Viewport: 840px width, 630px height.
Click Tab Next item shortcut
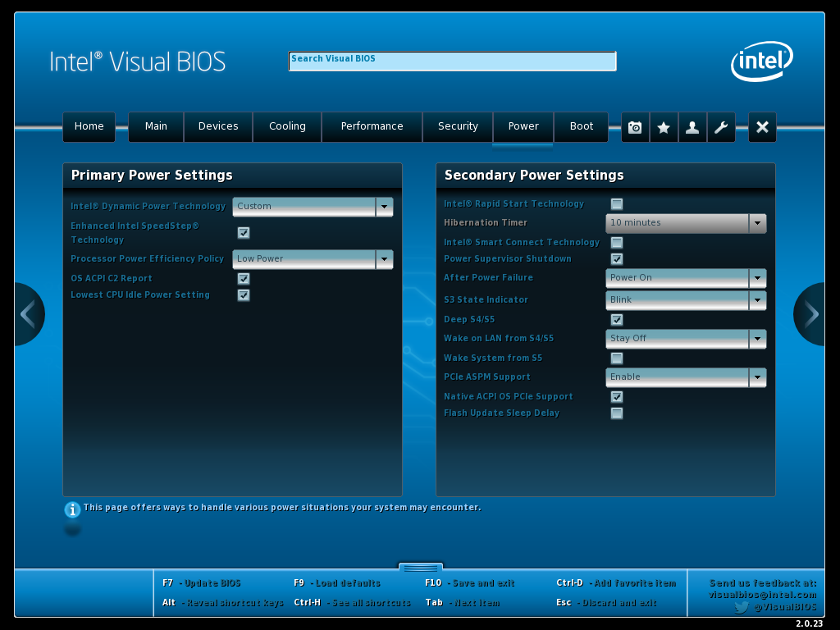pyautogui.click(x=463, y=603)
